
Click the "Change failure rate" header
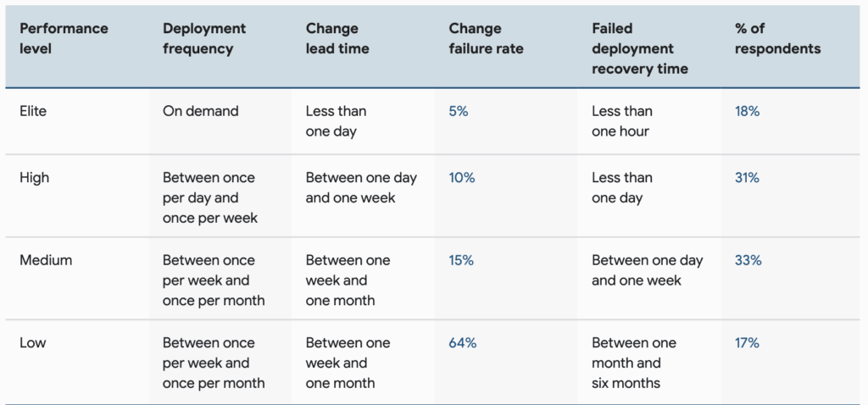[x=486, y=39]
